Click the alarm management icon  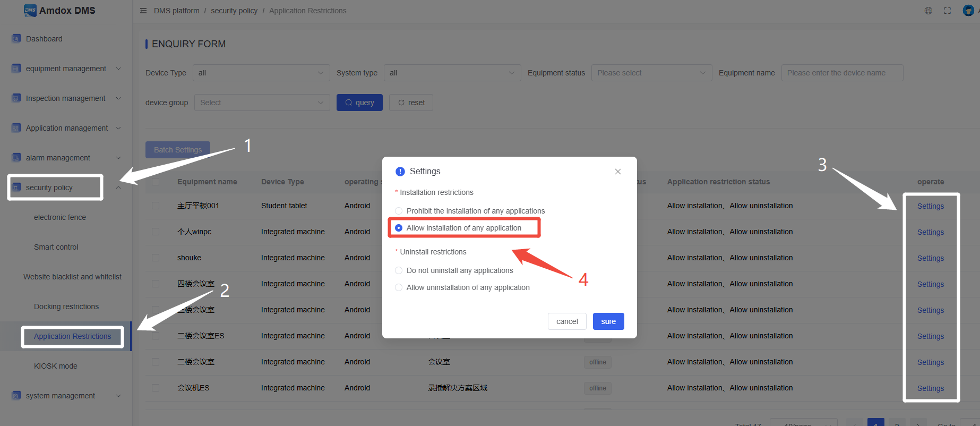[16, 158]
